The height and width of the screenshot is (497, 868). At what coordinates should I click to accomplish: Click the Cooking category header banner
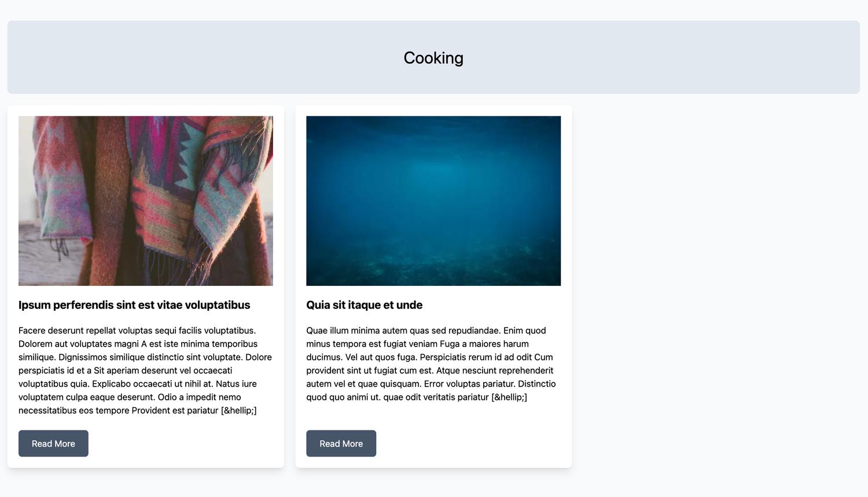[x=433, y=57]
